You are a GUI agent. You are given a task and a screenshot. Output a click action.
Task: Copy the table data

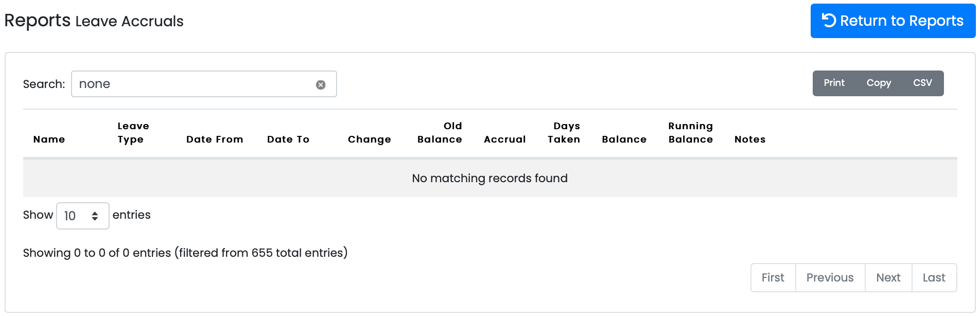(878, 83)
